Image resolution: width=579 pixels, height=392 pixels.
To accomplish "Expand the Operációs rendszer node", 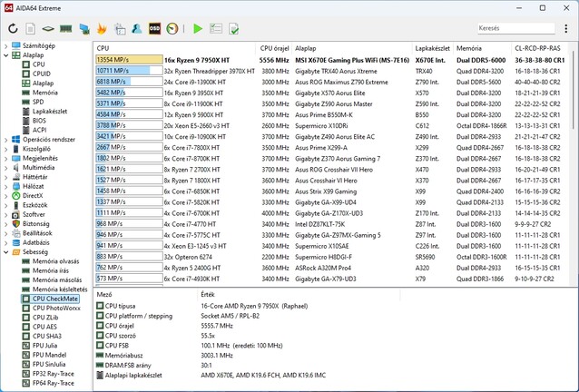I will (x=6, y=140).
